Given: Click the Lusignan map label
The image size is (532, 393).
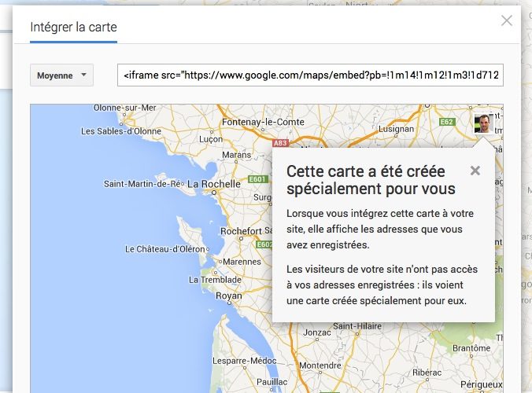Looking at the screenshot, I should click(396, 129).
